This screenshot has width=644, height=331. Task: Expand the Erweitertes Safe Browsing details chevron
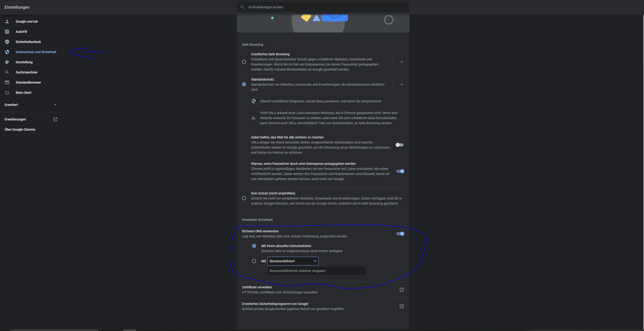click(x=402, y=62)
